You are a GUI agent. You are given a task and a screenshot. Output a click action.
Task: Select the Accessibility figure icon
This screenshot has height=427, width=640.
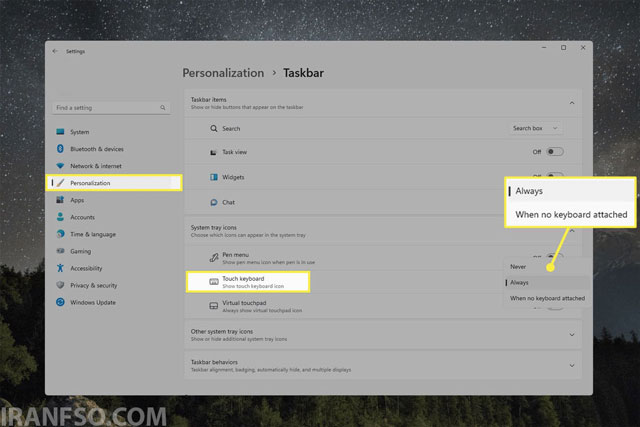tap(60, 268)
